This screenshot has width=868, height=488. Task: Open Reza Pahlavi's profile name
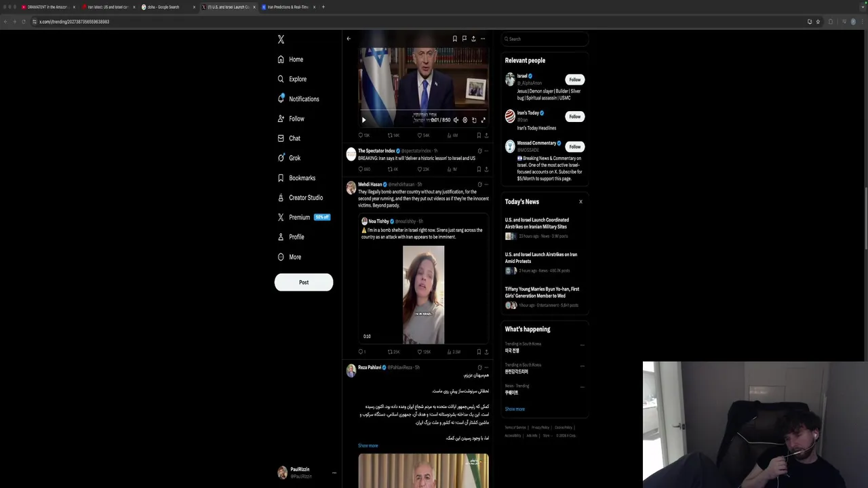click(370, 367)
